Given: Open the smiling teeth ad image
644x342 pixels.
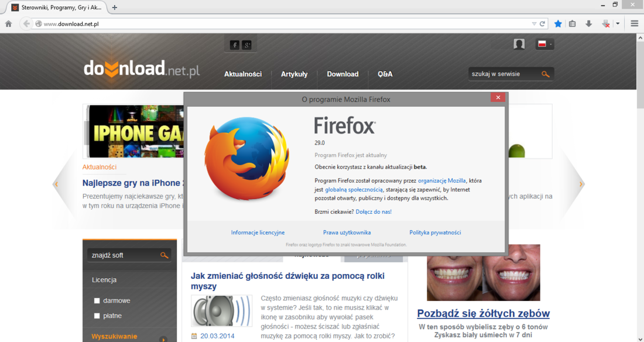Looking at the screenshot, I should 484,272.
